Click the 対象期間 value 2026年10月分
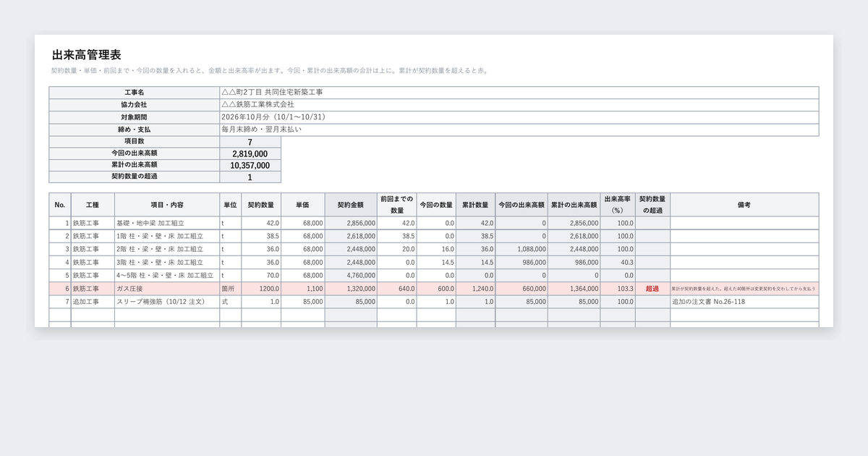The width and height of the screenshot is (868, 456). [519, 117]
